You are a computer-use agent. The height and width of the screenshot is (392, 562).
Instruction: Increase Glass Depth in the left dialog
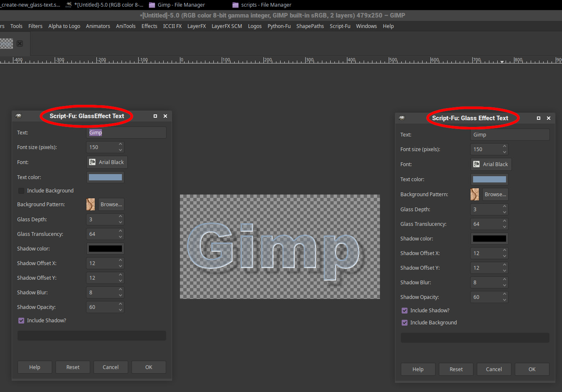pyautogui.click(x=120, y=217)
